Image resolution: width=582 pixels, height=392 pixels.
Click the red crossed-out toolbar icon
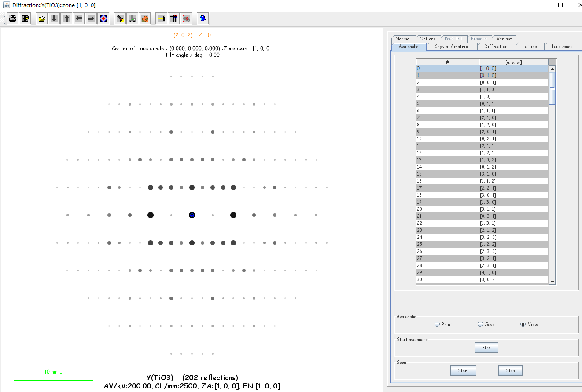(x=186, y=18)
